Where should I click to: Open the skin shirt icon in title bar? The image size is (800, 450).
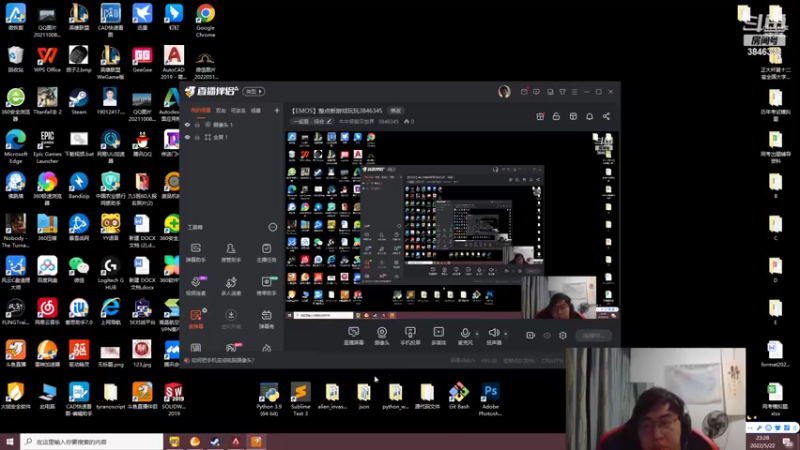(x=562, y=92)
